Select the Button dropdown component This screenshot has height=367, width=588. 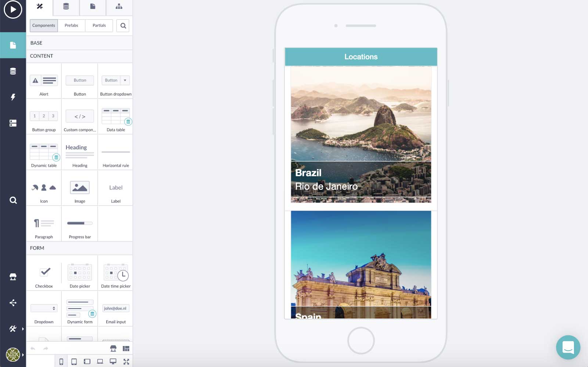coord(115,81)
